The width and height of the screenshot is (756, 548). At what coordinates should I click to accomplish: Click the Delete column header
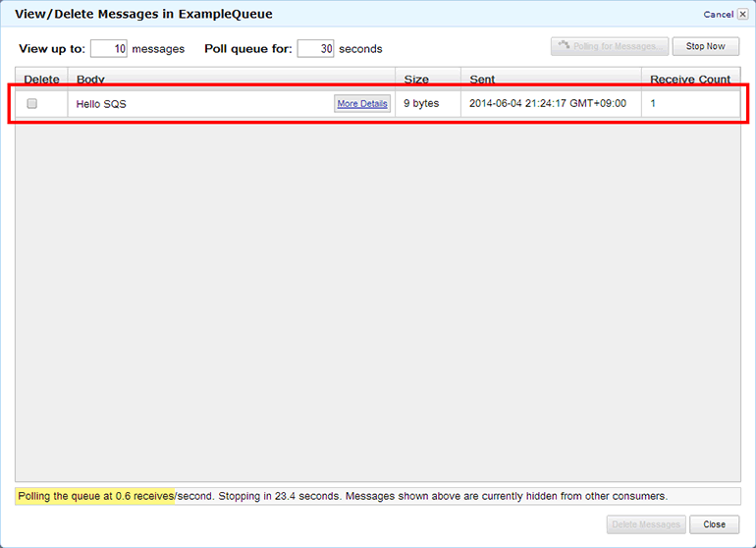41,80
